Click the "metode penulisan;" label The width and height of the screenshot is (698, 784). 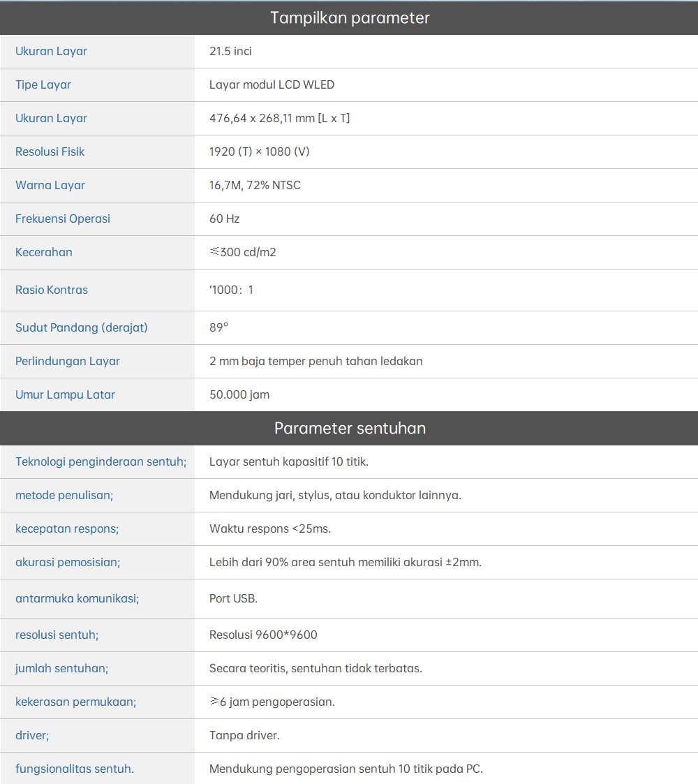(x=64, y=495)
